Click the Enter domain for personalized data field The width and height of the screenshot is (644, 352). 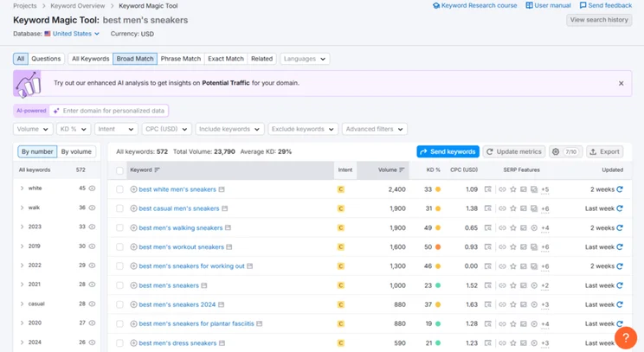pyautogui.click(x=109, y=111)
